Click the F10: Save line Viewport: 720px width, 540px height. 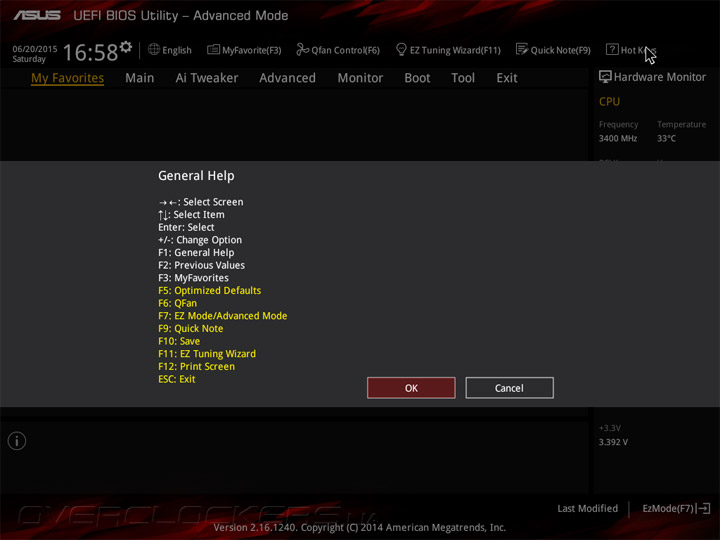click(x=179, y=341)
